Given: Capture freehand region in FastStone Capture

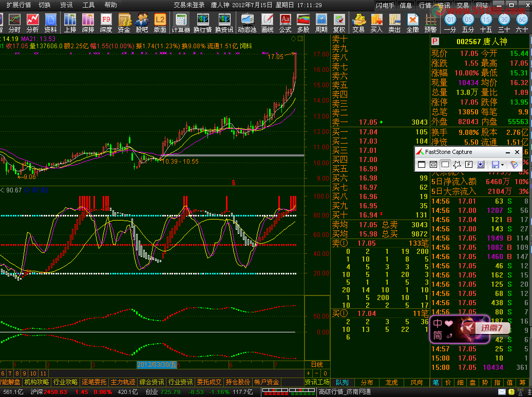Looking at the screenshot, I should (x=457, y=165).
